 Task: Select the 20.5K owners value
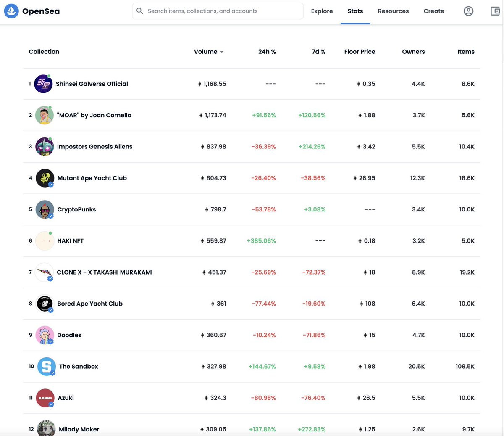point(417,367)
